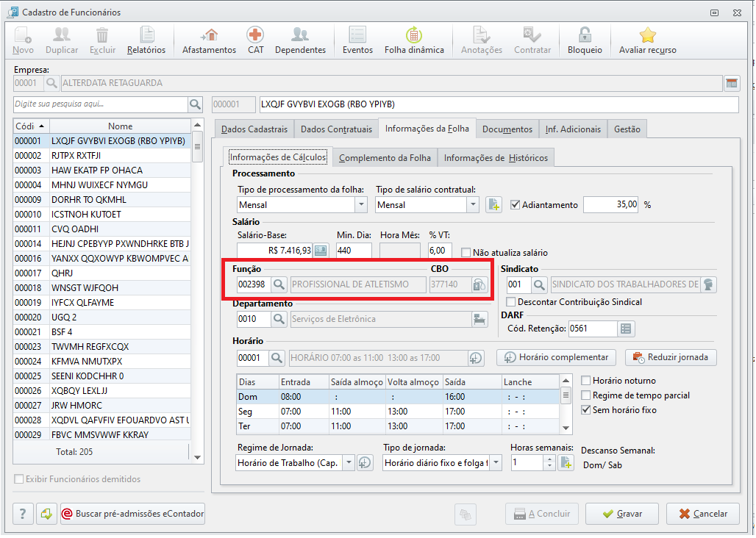756x538 pixels.
Task: Click the Gravar button
Action: coord(621,514)
